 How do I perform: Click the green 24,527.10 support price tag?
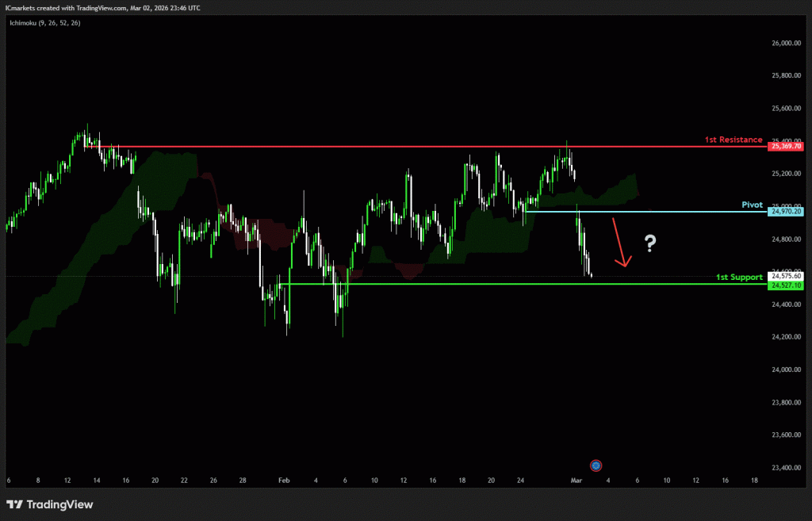click(787, 285)
